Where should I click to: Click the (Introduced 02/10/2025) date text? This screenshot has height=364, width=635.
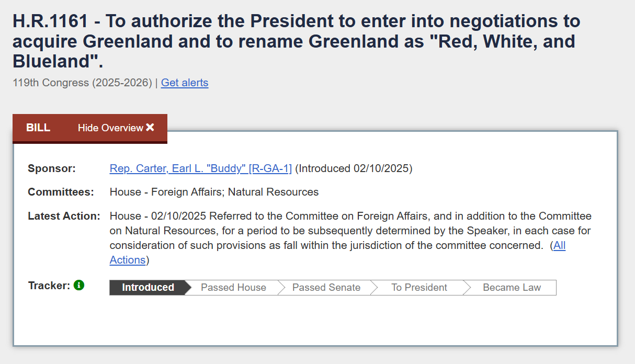(354, 168)
